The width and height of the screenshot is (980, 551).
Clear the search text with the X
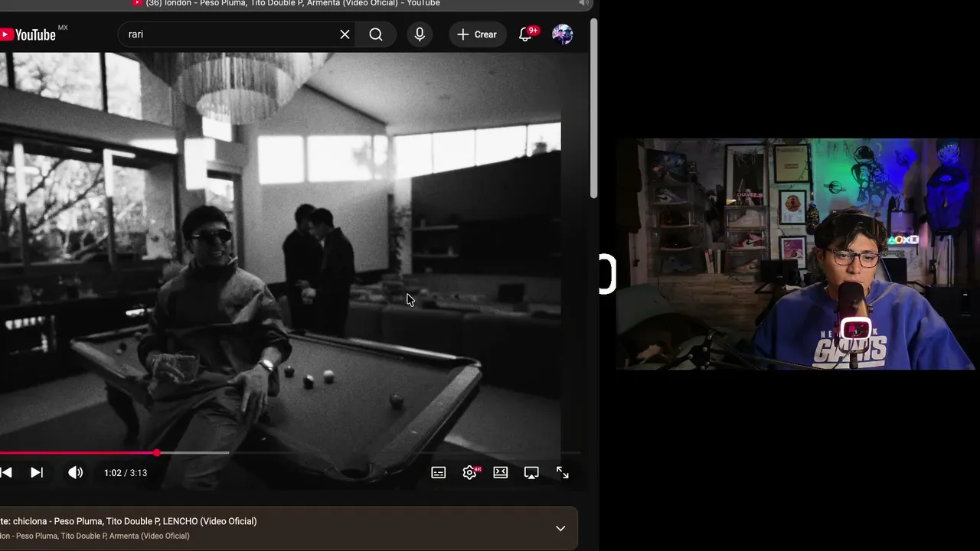[345, 34]
